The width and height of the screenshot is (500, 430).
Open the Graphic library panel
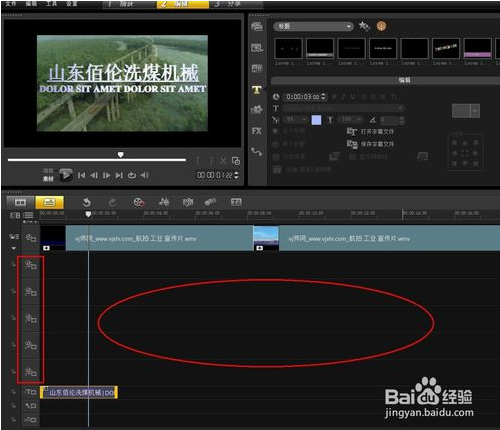pos(257,109)
